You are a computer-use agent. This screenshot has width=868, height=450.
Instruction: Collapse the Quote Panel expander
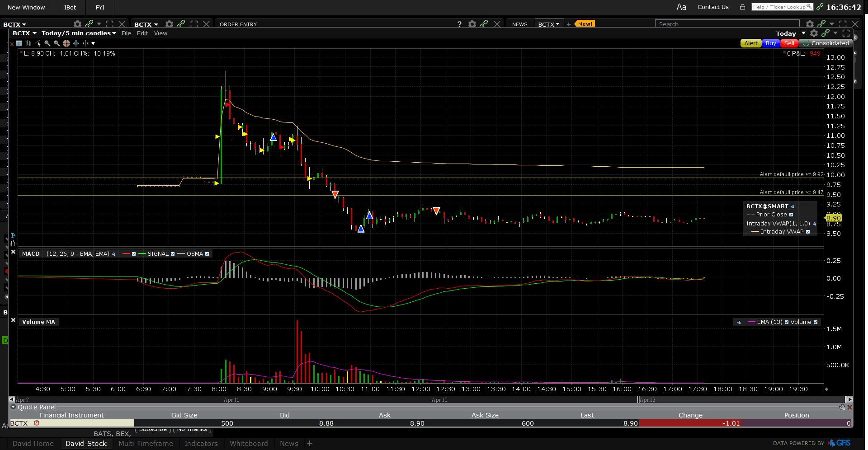point(13,407)
